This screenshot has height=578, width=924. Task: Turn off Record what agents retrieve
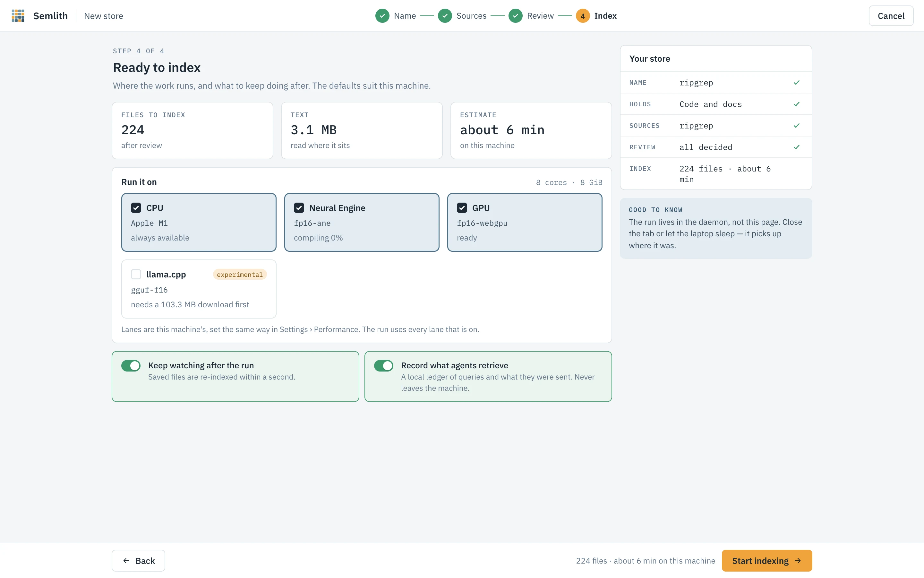[384, 366]
